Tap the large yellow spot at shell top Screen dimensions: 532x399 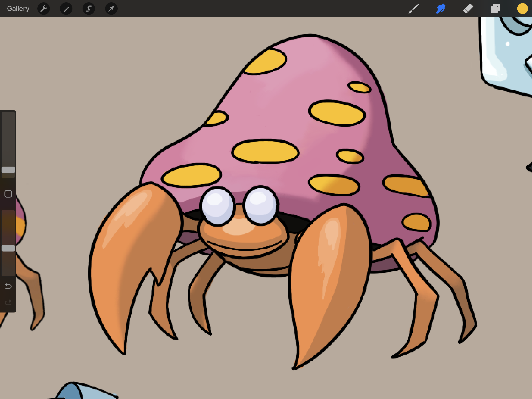click(x=265, y=61)
